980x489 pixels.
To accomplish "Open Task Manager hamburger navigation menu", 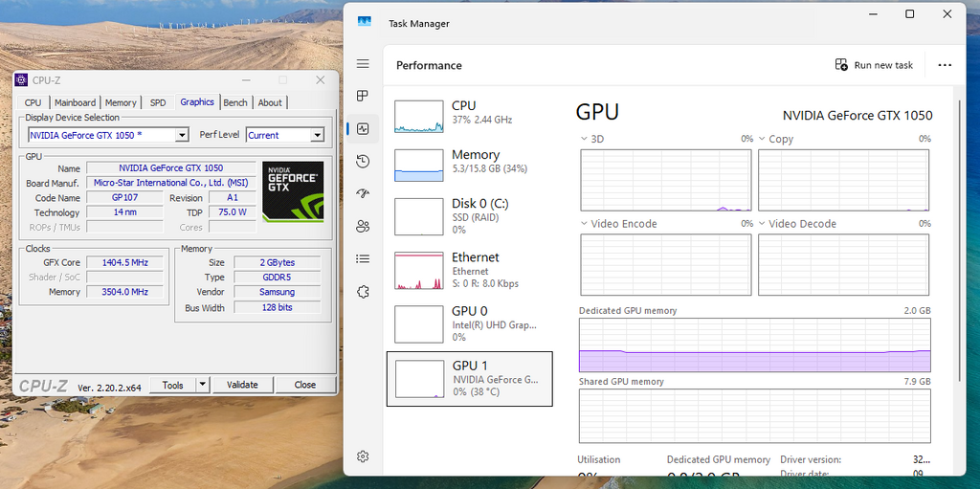I will 363,64.
